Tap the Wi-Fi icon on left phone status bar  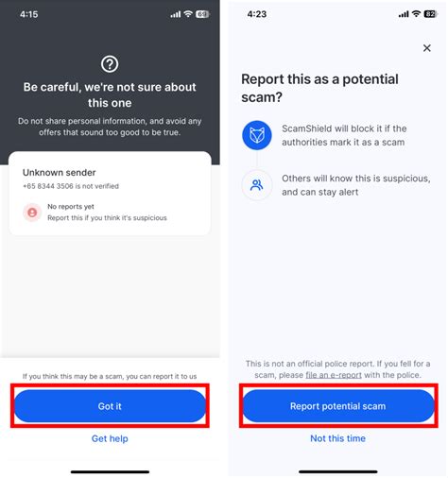(x=188, y=14)
